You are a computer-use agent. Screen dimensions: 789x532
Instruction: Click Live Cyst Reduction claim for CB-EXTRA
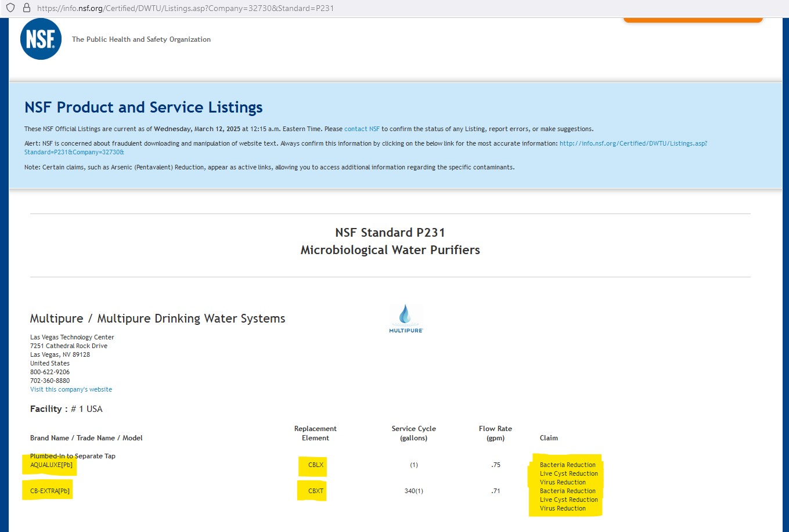click(569, 500)
